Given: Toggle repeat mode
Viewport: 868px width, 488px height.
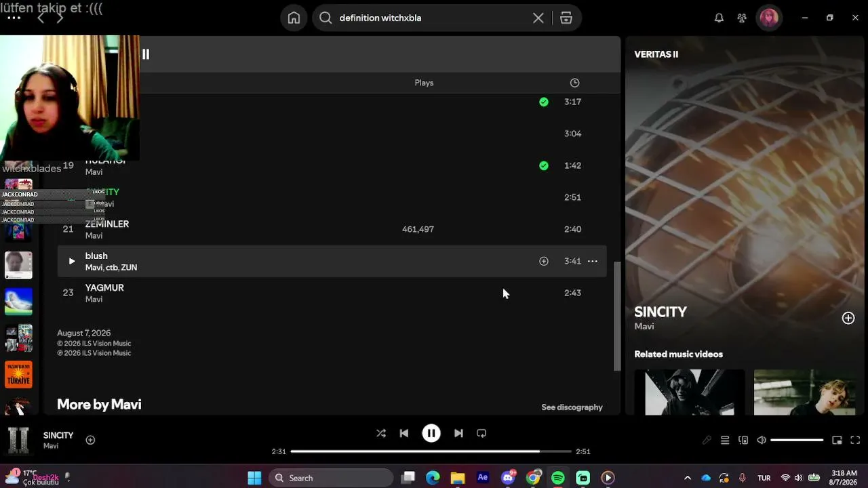Looking at the screenshot, I should [481, 433].
